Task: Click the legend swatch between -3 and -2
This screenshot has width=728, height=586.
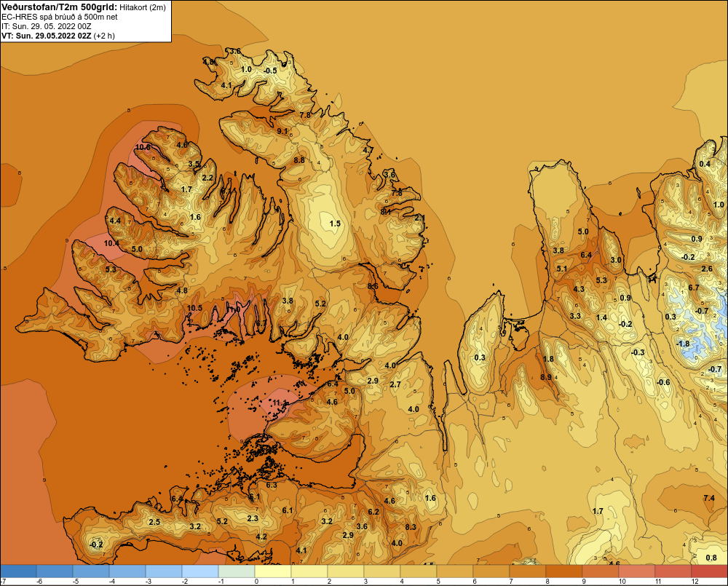Action: point(164,571)
